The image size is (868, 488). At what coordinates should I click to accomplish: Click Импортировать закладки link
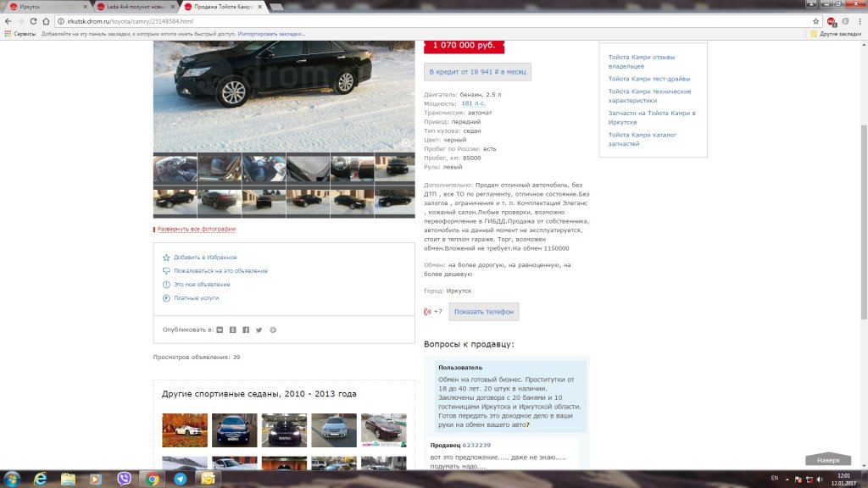tap(271, 34)
